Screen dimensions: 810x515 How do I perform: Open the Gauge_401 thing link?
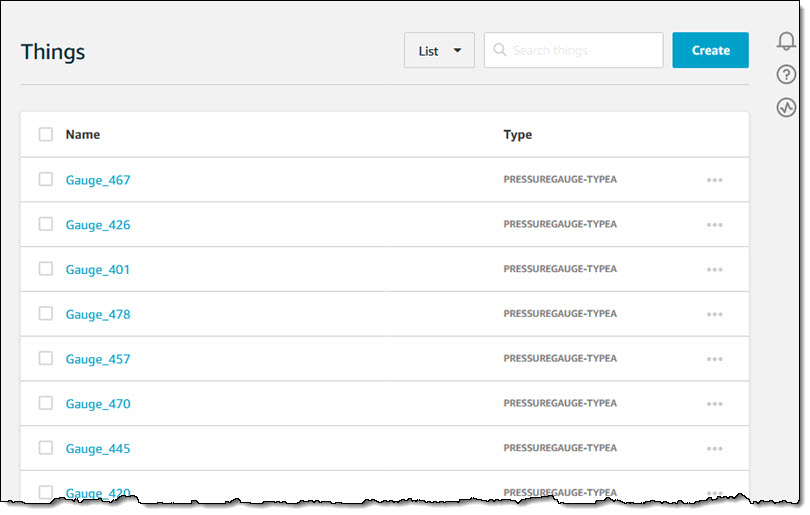pos(98,270)
